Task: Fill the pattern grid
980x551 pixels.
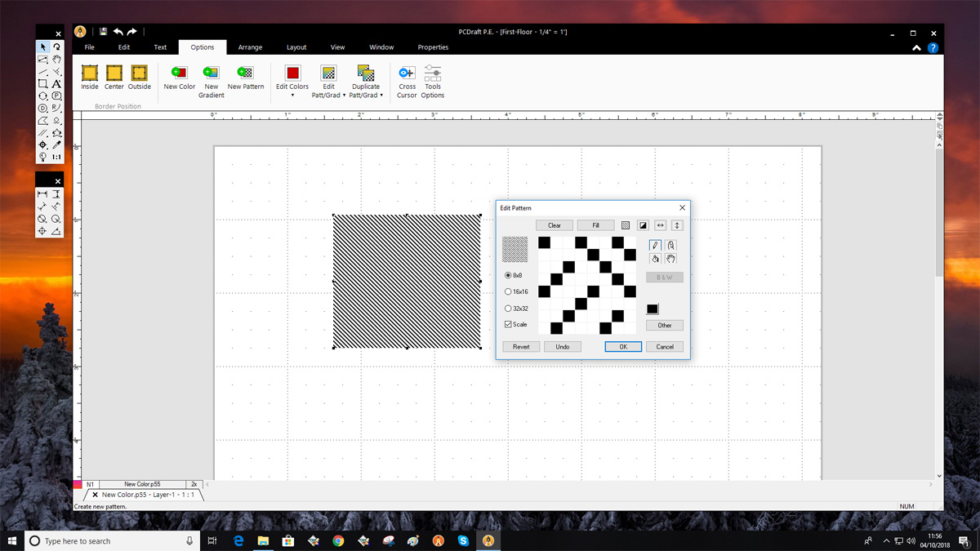Action: 595,224
